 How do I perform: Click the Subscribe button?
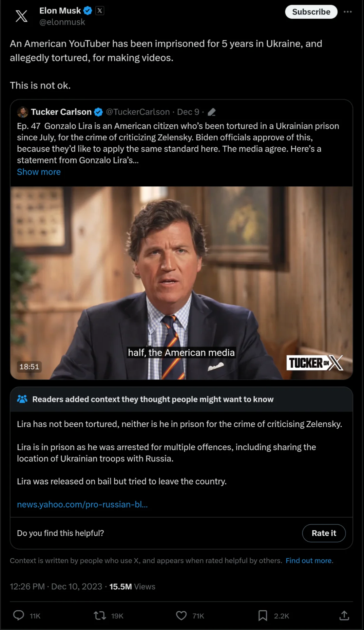311,12
